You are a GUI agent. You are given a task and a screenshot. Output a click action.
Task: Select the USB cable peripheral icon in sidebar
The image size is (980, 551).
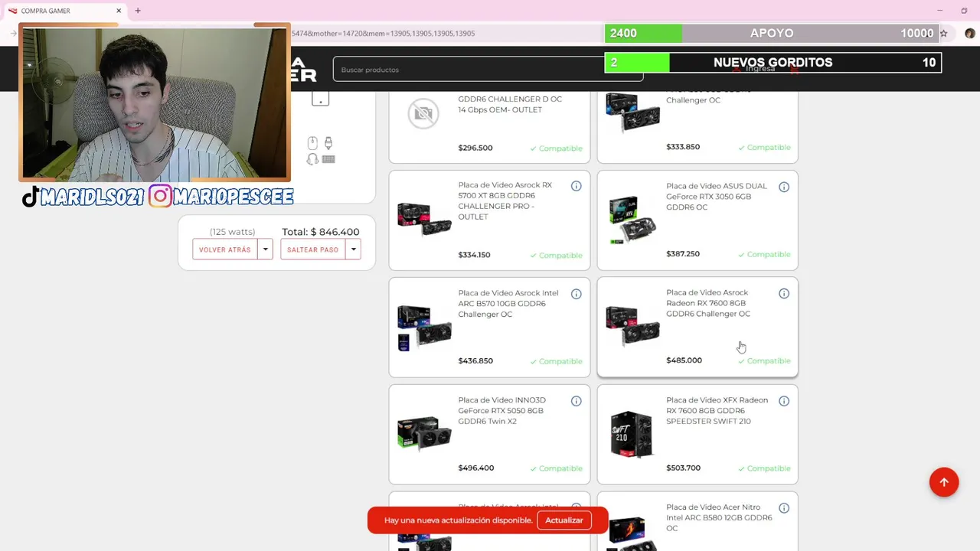328,143
